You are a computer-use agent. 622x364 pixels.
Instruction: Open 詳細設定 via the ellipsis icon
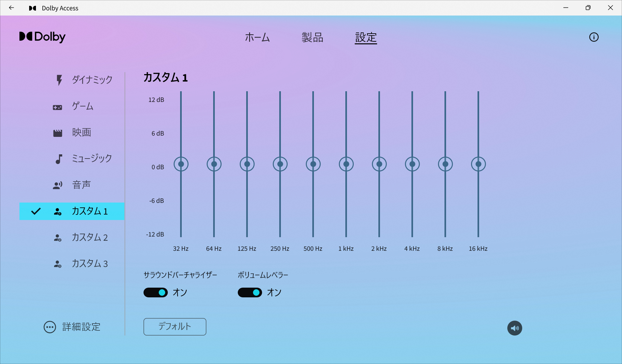[x=50, y=327]
